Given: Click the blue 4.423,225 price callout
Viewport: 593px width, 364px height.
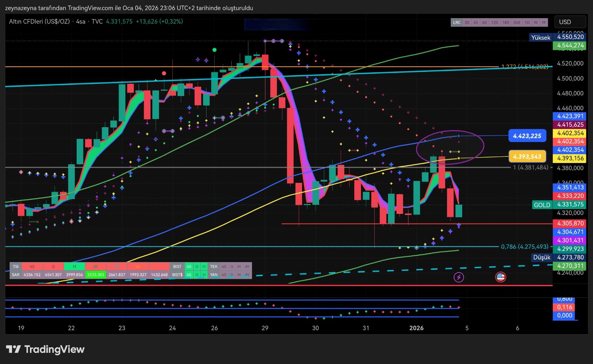Looking at the screenshot, I should click(527, 136).
